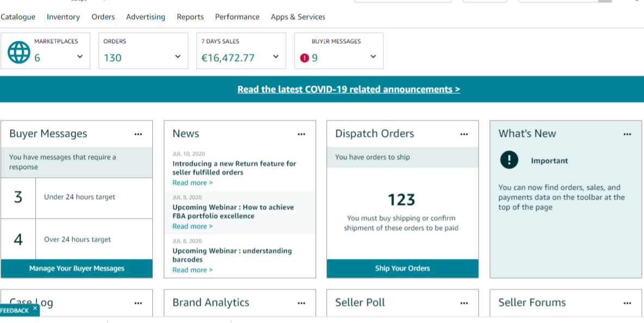Read more about understanding barcodes webinar

point(193,270)
